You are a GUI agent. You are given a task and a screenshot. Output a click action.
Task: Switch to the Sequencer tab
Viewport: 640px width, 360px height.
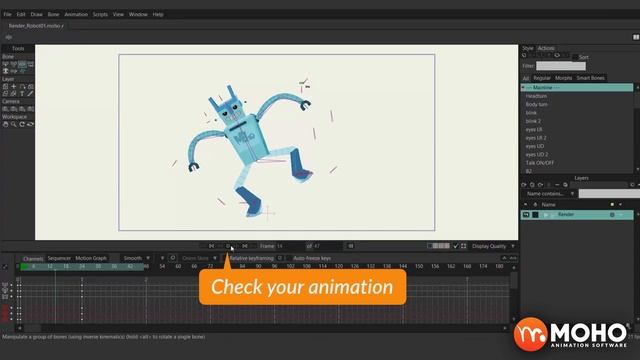(59, 258)
